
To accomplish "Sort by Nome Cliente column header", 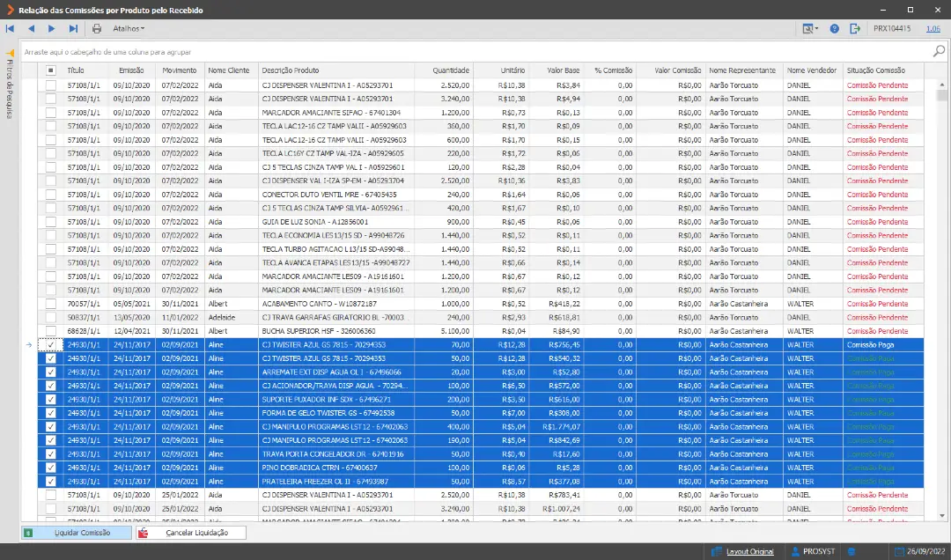I will point(229,70).
